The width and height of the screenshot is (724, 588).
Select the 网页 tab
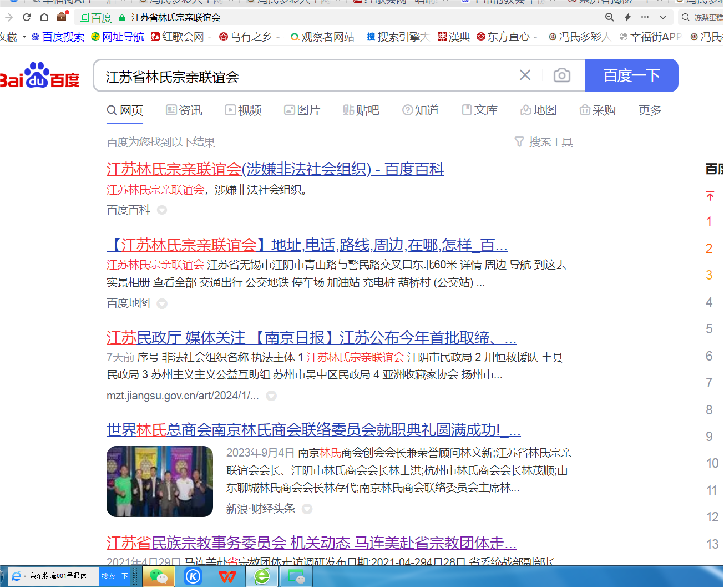pyautogui.click(x=125, y=110)
